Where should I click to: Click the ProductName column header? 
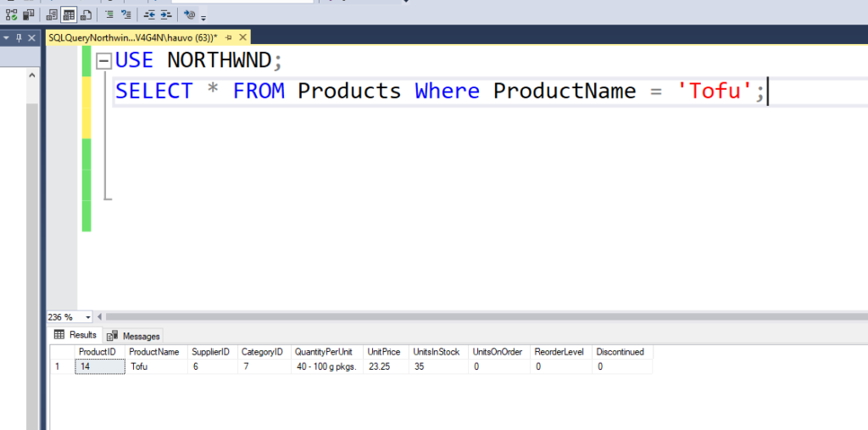153,351
